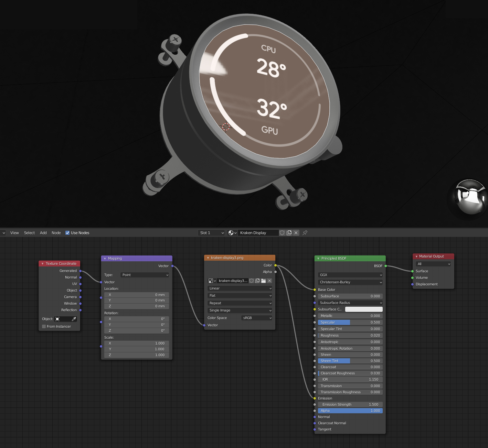Click the Specular slider in Principled BSDF
The height and width of the screenshot is (448, 488).
point(350,323)
